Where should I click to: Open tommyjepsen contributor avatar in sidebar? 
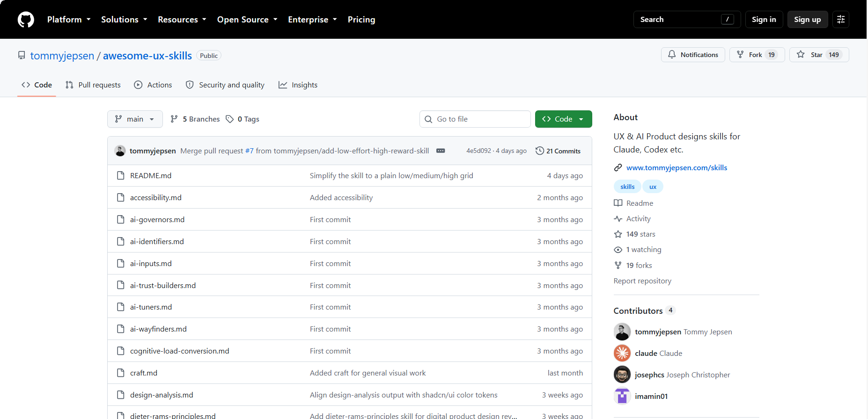[x=622, y=332]
